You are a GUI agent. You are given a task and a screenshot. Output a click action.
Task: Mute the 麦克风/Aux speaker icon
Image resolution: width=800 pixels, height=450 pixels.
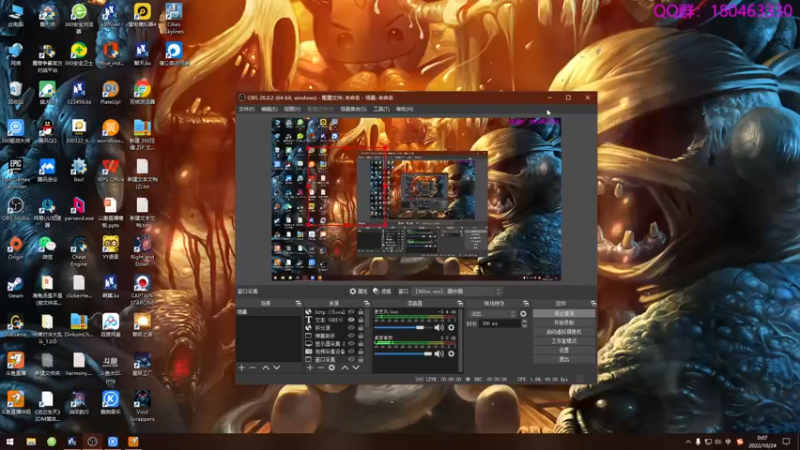click(439, 328)
